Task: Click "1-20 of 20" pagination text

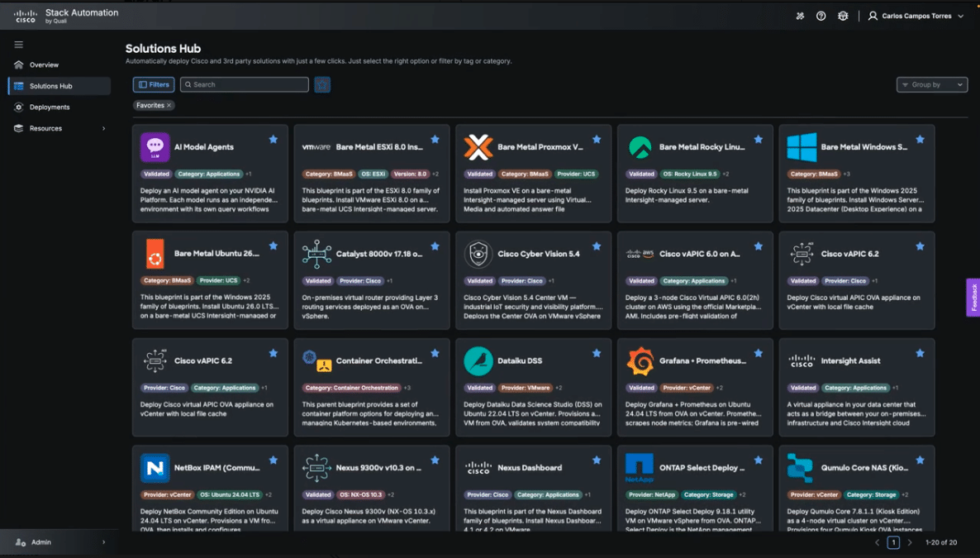Action: (941, 542)
